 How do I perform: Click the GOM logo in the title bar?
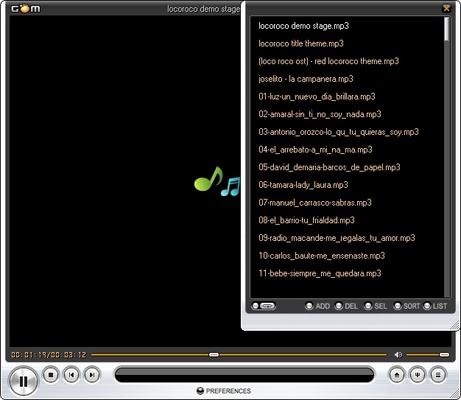coord(25,9)
